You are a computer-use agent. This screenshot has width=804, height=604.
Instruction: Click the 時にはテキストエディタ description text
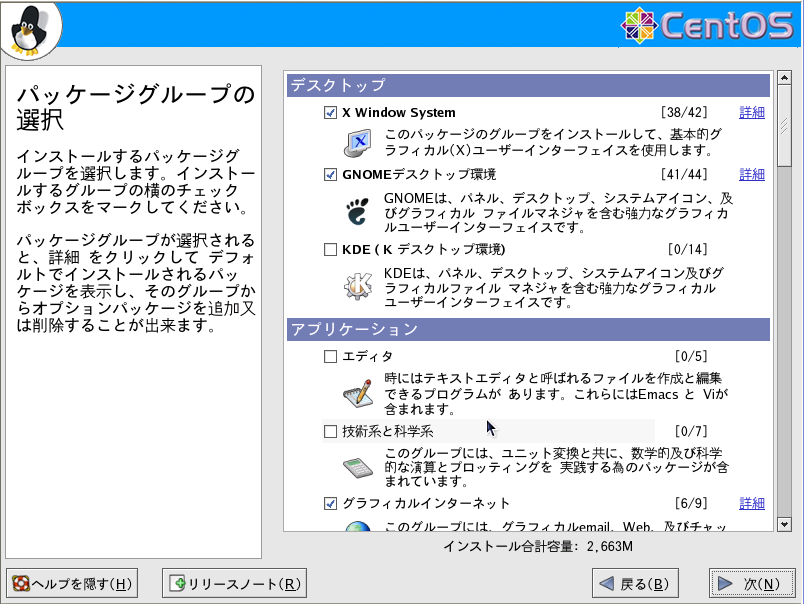tap(556, 394)
